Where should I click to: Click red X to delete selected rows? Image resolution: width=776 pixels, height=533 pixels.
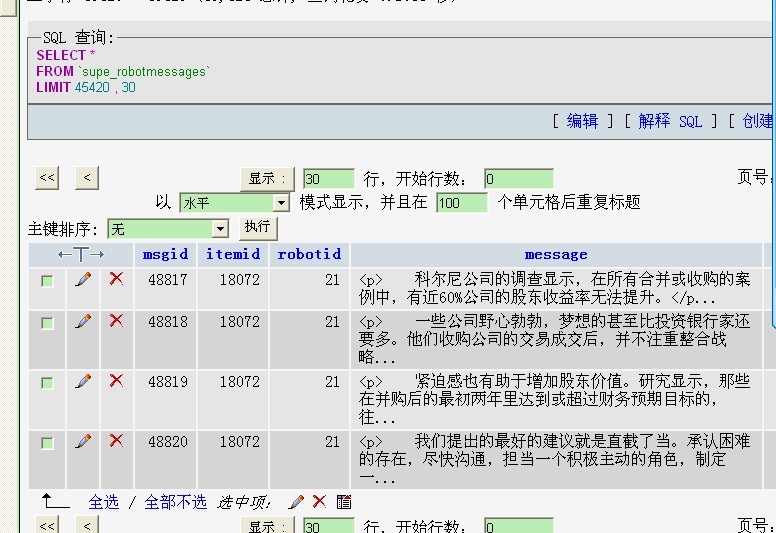(x=319, y=501)
